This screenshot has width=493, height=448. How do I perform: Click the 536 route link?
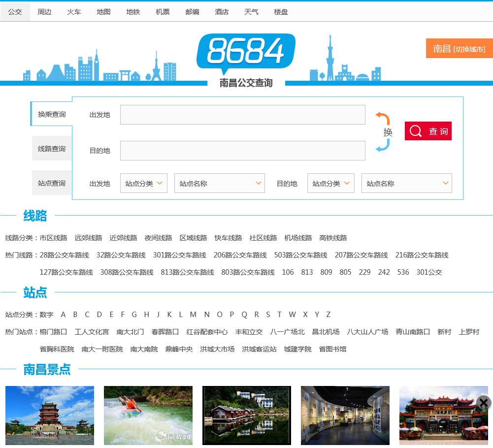403,272
